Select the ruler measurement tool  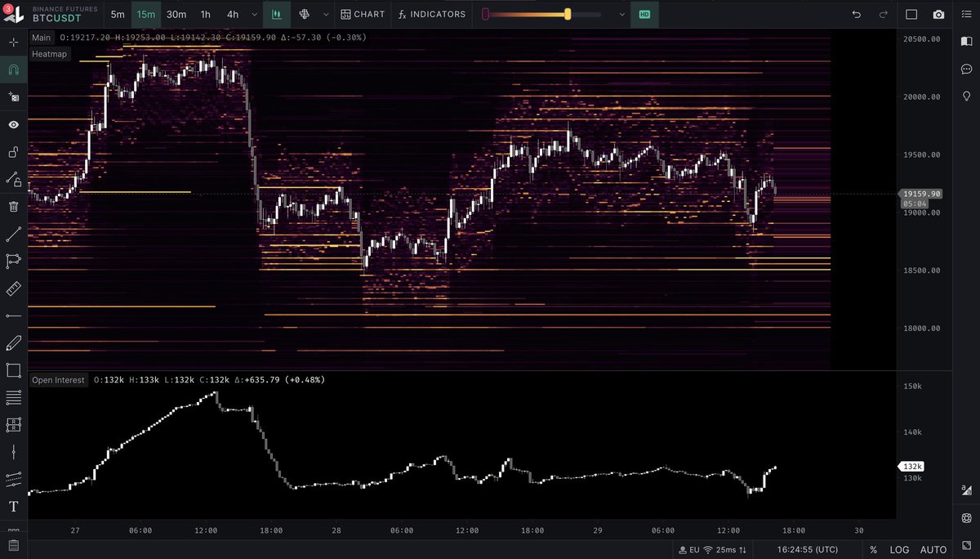click(x=13, y=288)
